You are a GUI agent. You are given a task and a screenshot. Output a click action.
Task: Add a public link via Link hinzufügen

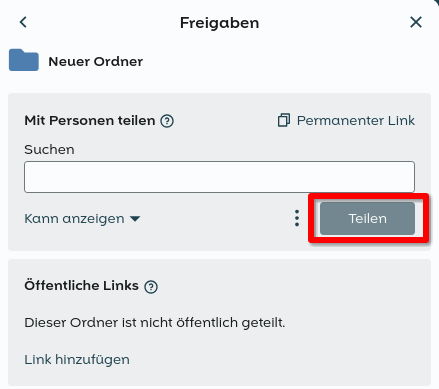click(x=77, y=360)
